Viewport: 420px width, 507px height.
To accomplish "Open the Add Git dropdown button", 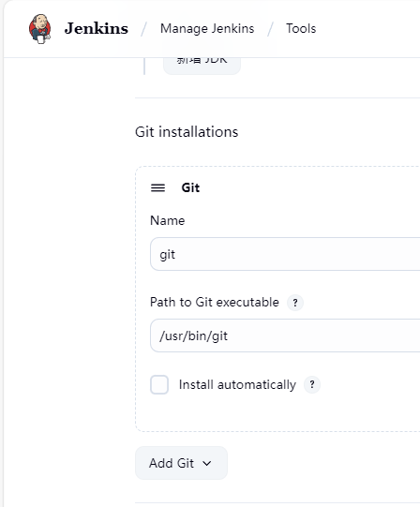I will (x=181, y=463).
